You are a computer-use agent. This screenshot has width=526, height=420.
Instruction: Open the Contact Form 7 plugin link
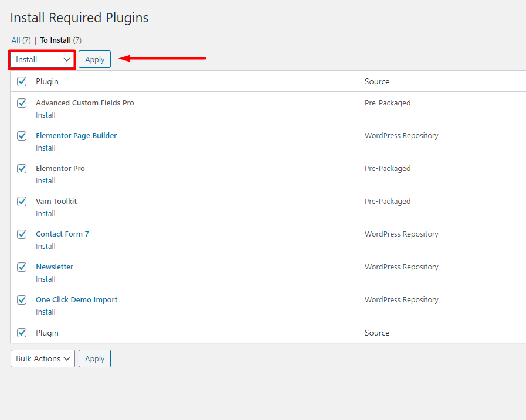pyautogui.click(x=62, y=234)
